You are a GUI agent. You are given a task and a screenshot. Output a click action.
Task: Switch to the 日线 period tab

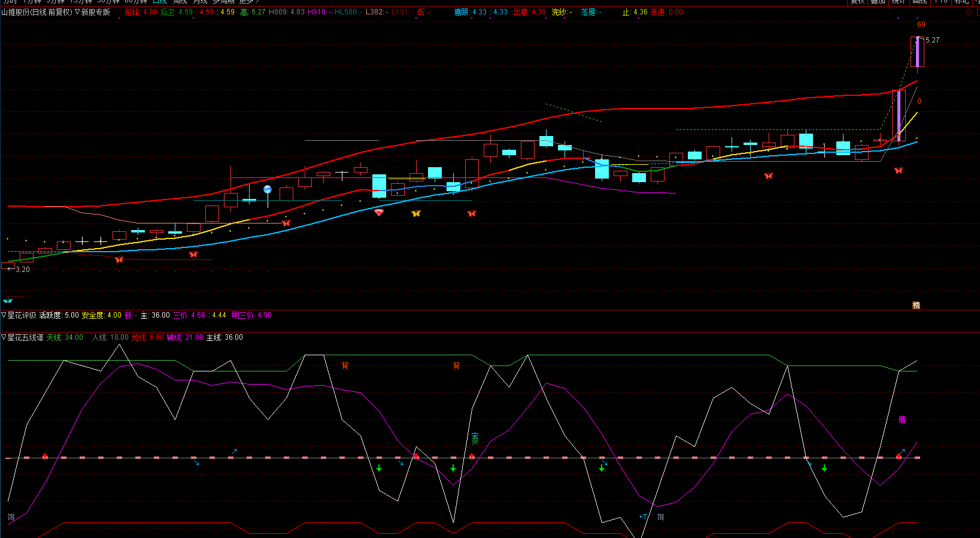[x=160, y=2]
